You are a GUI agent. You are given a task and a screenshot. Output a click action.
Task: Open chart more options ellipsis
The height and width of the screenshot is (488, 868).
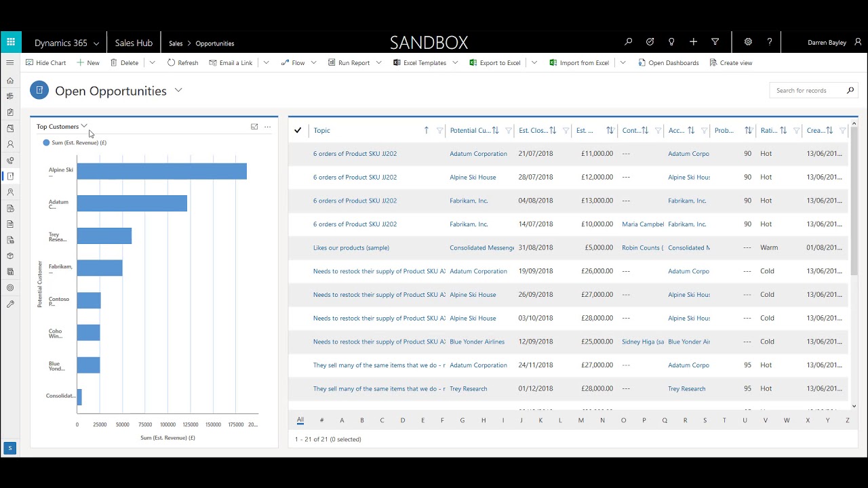pos(267,127)
